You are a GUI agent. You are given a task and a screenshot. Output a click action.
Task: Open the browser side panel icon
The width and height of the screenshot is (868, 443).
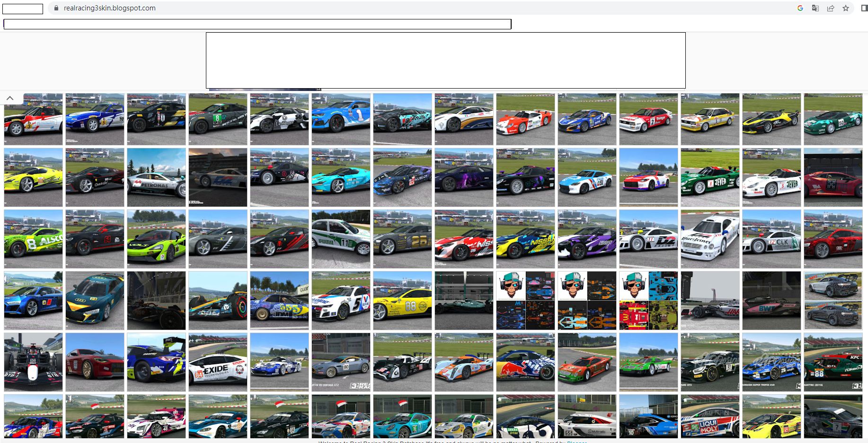(864, 8)
